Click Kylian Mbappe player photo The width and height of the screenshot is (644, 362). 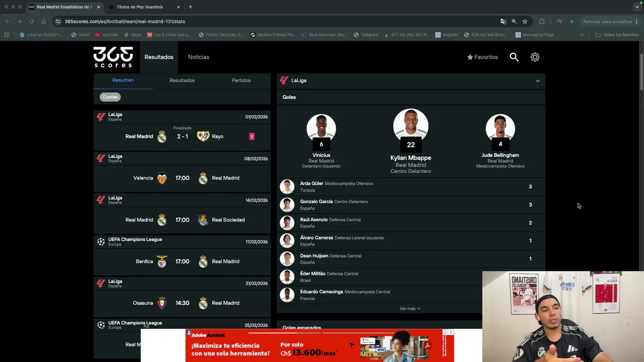(411, 126)
